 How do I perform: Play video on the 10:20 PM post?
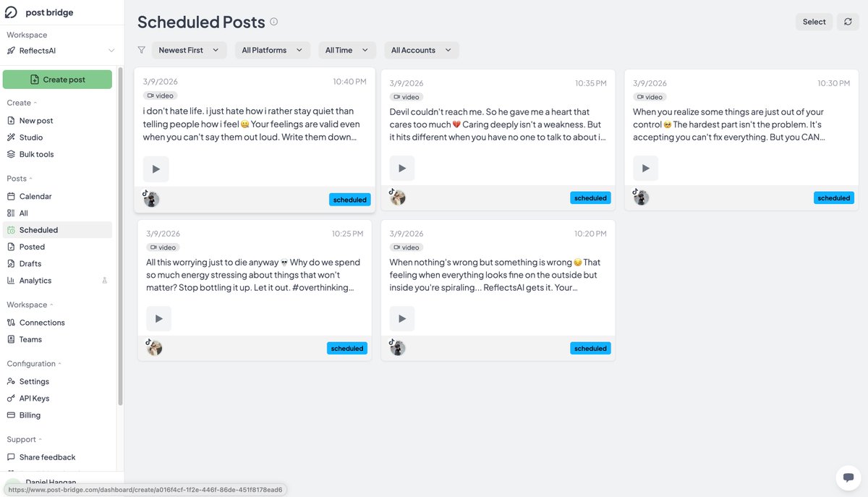(x=402, y=319)
